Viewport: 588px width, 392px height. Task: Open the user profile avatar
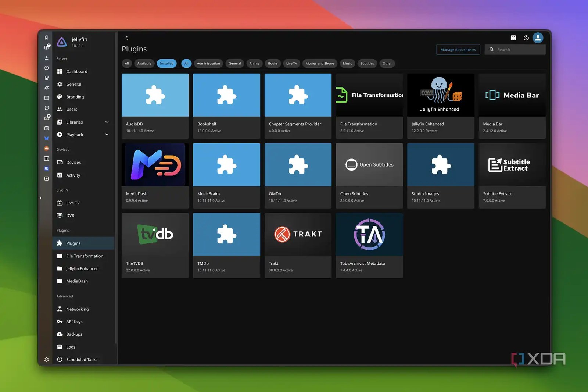[538, 38]
